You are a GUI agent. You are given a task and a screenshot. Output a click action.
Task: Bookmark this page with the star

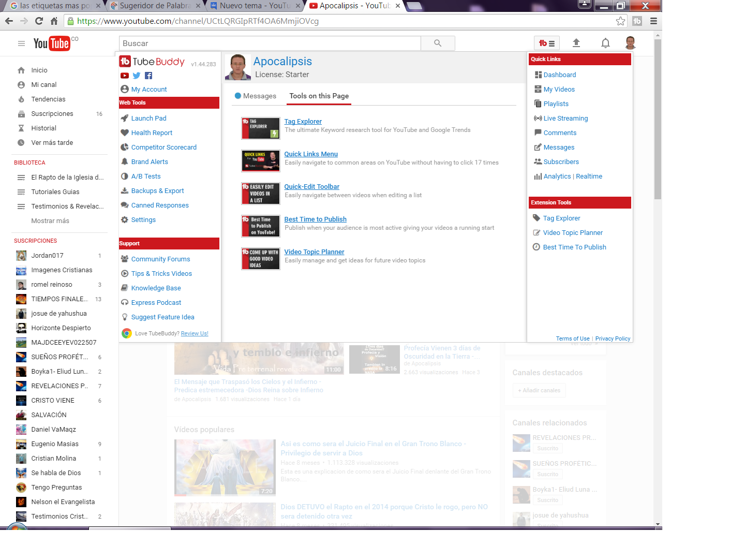pyautogui.click(x=620, y=21)
